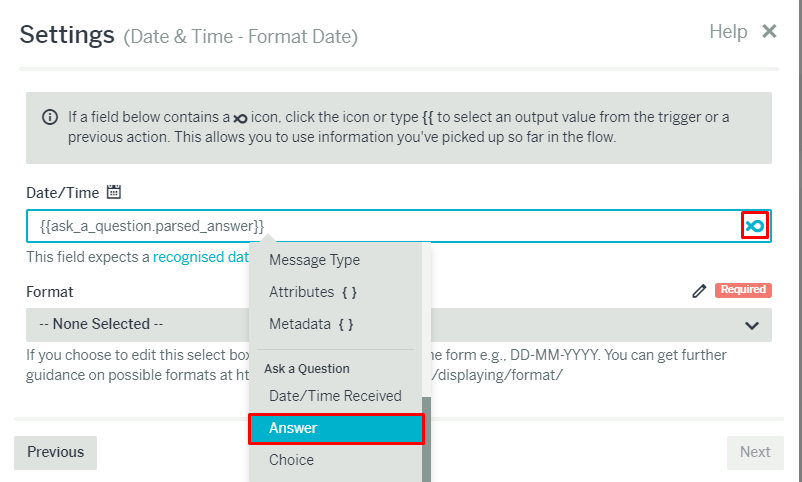
Task: Click the red Required badge
Action: [743, 290]
